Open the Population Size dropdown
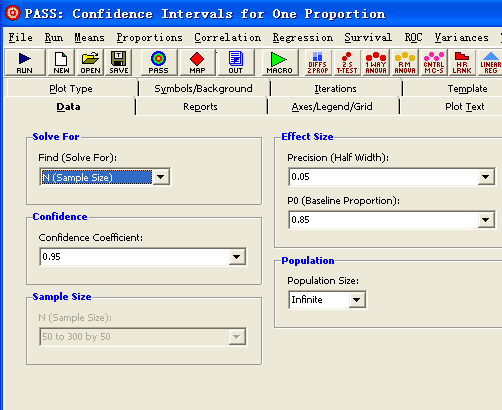This screenshot has height=410, width=502. [x=357, y=300]
